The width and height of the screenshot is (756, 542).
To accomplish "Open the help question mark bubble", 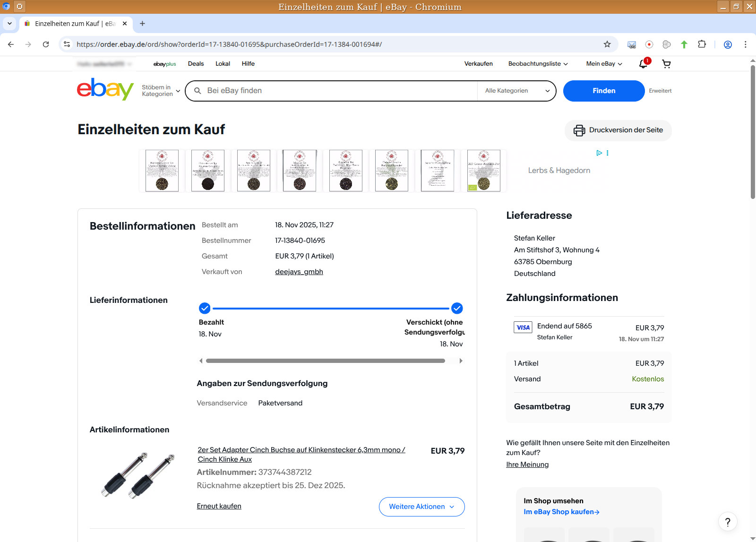I will click(727, 522).
